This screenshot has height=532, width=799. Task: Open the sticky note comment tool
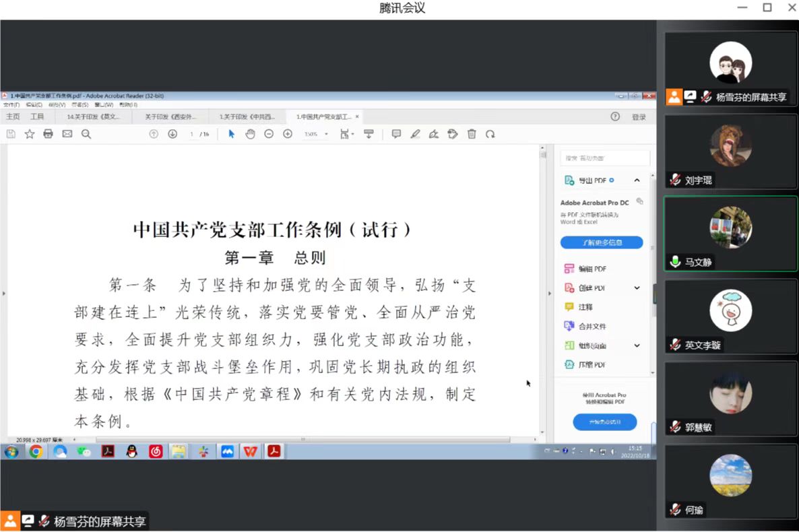[396, 134]
